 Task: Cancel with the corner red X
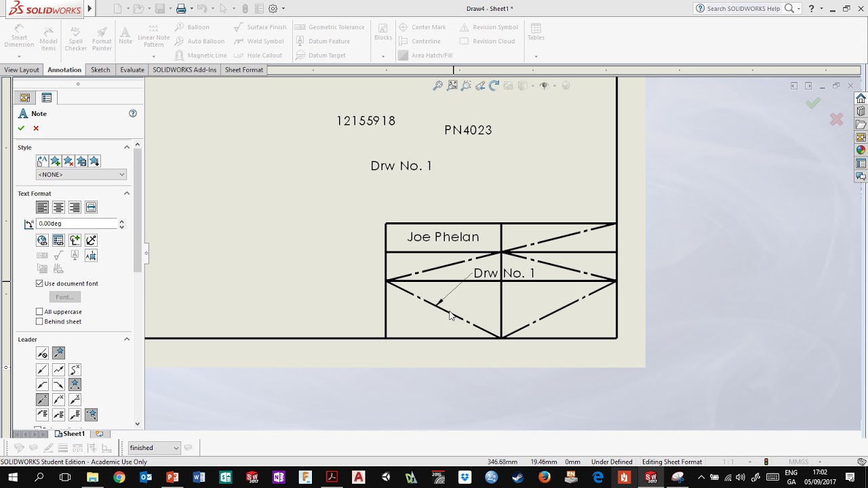(x=836, y=119)
